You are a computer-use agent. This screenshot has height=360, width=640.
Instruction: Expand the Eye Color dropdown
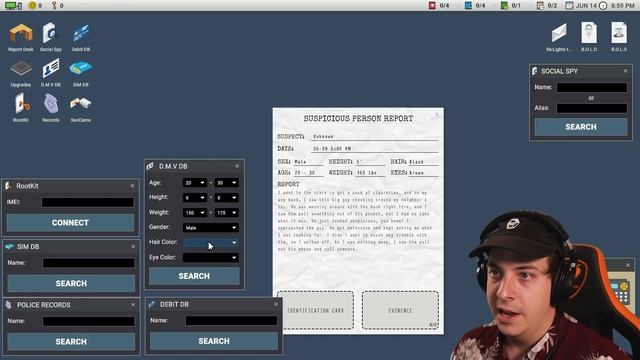pyautogui.click(x=211, y=258)
